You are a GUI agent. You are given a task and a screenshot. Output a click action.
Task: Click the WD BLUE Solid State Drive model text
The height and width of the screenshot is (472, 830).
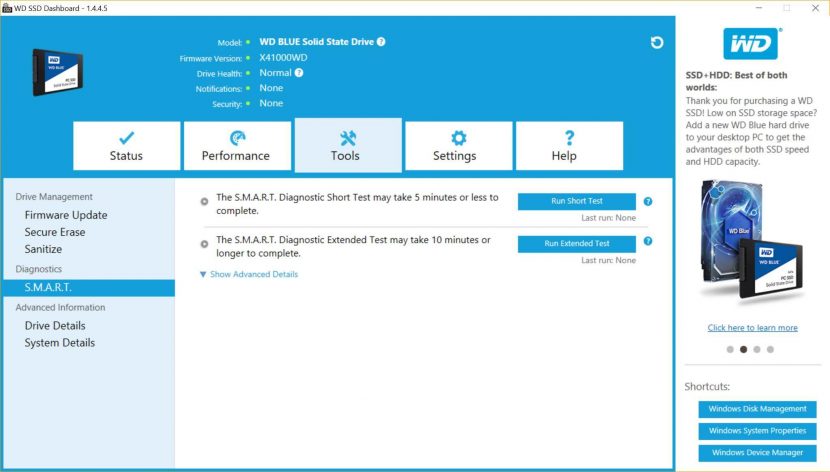point(317,42)
